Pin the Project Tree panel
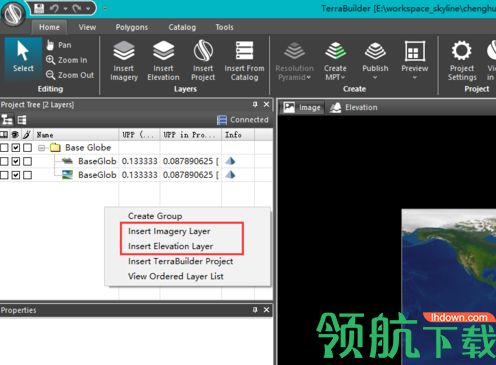 coord(255,104)
